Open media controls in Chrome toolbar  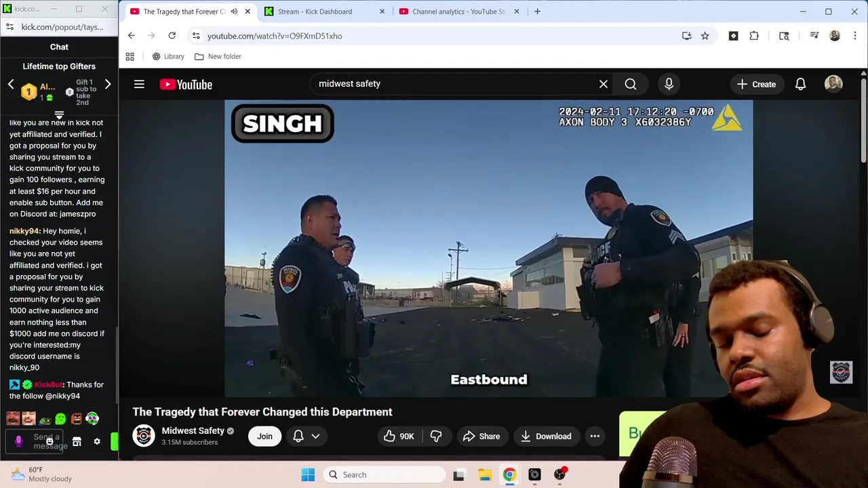[814, 36]
